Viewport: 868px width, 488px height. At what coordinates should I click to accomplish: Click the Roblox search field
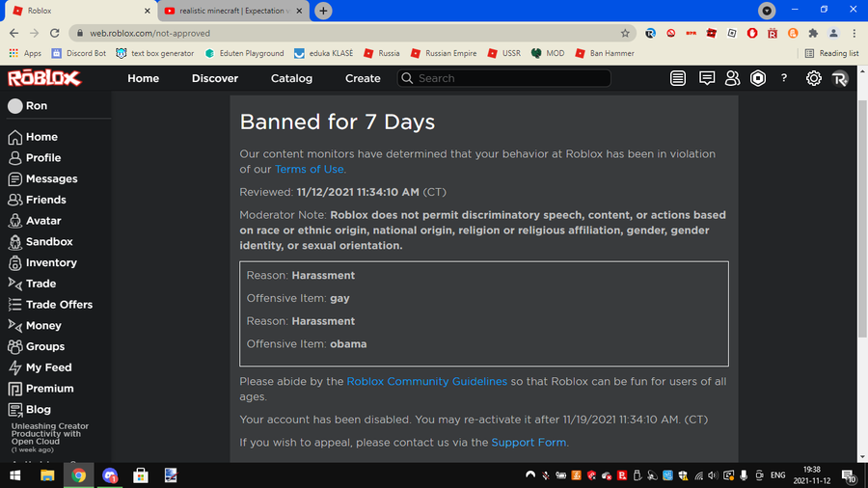(x=503, y=78)
